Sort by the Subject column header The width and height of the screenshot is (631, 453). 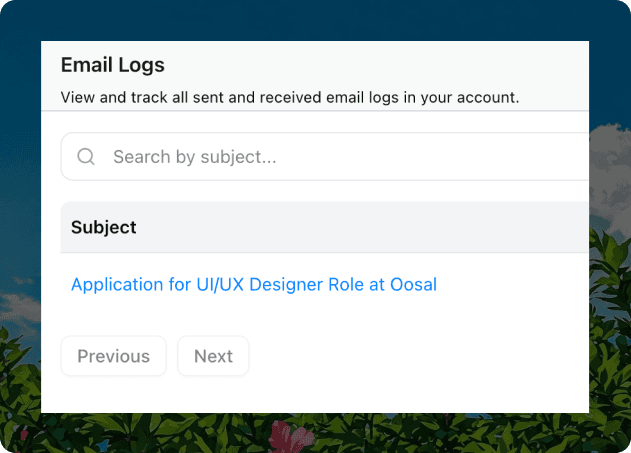[x=104, y=227]
